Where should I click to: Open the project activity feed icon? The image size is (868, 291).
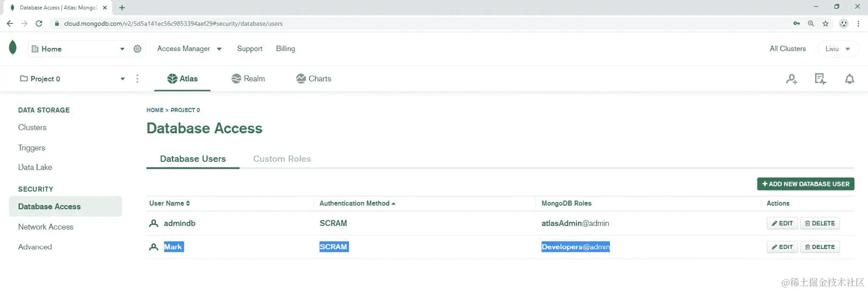coord(821,79)
